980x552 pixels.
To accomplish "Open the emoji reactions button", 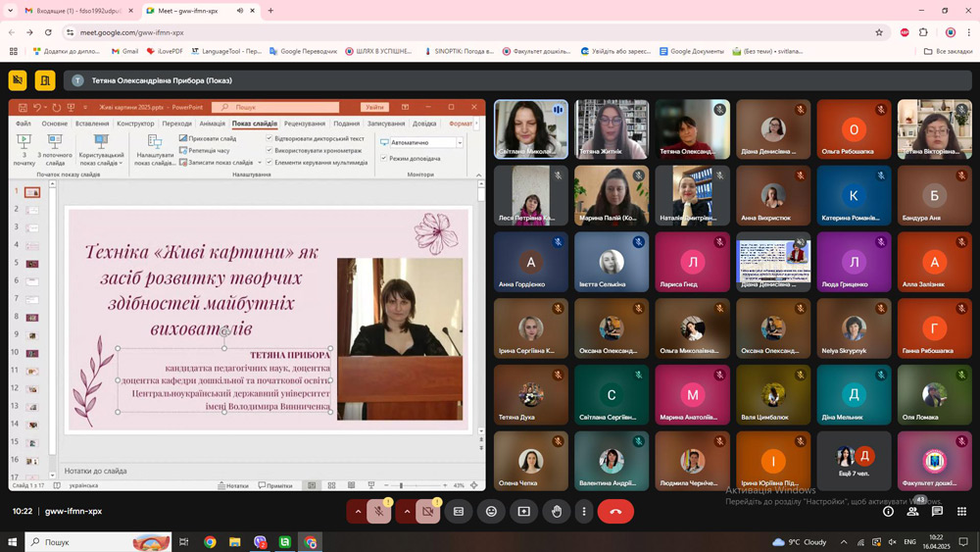I will tap(491, 511).
